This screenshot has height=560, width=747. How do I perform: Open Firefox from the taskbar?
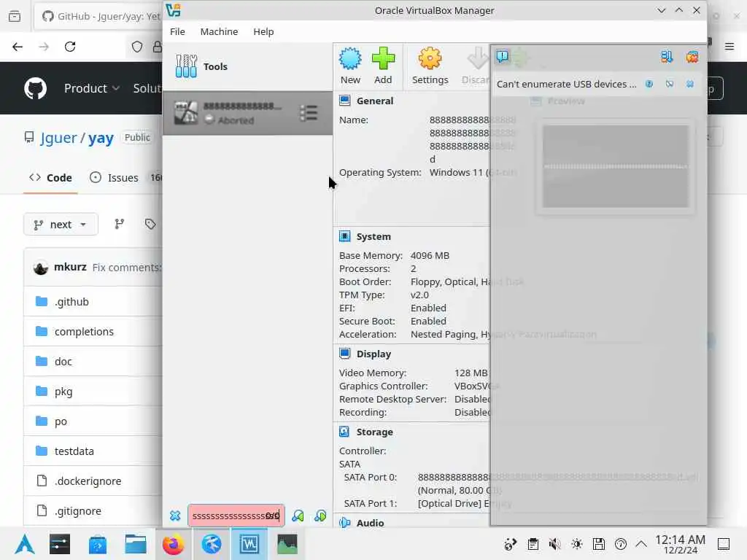tap(174, 544)
